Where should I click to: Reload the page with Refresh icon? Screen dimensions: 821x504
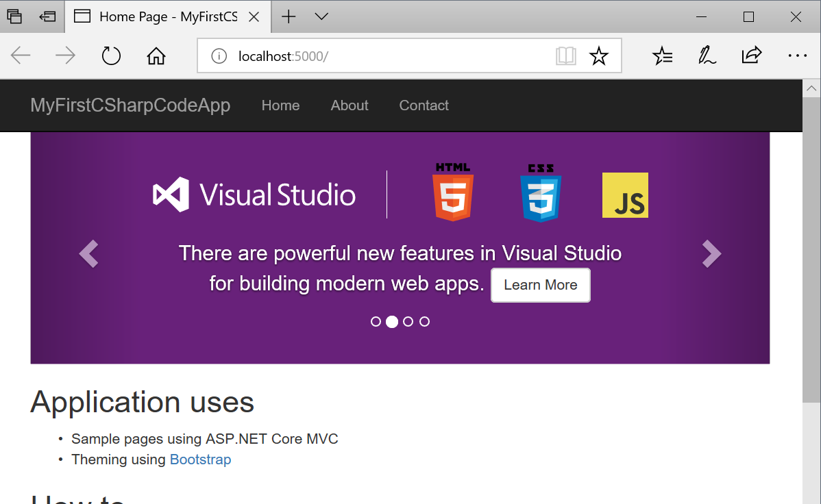click(111, 55)
